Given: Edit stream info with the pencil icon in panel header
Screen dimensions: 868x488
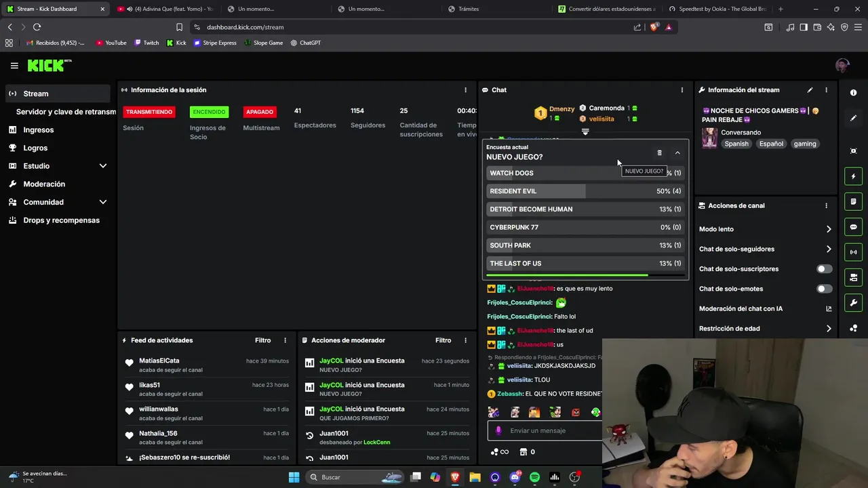Looking at the screenshot, I should [810, 90].
